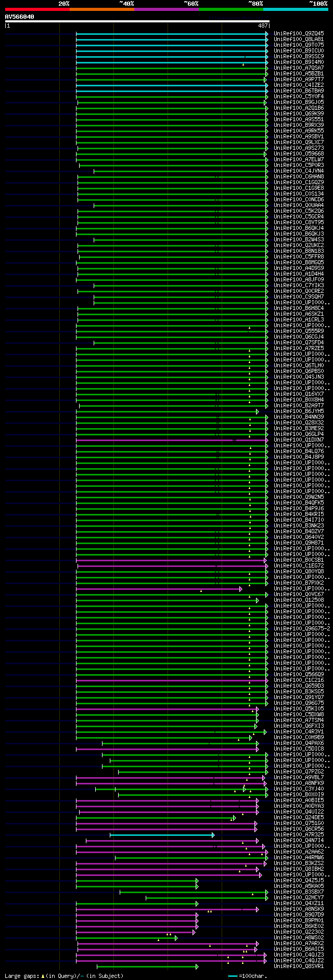Select label UniRef100_Q8SVR1

299,966
